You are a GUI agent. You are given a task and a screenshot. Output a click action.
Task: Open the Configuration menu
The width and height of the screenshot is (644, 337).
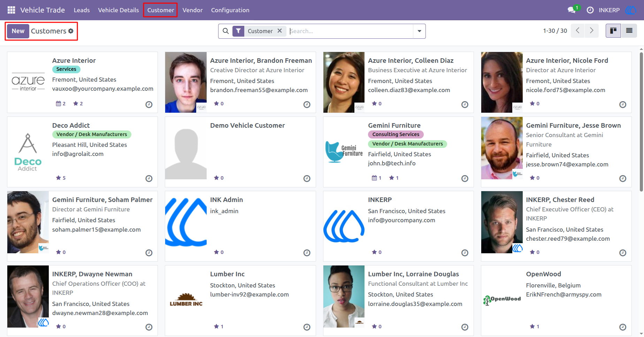[230, 10]
